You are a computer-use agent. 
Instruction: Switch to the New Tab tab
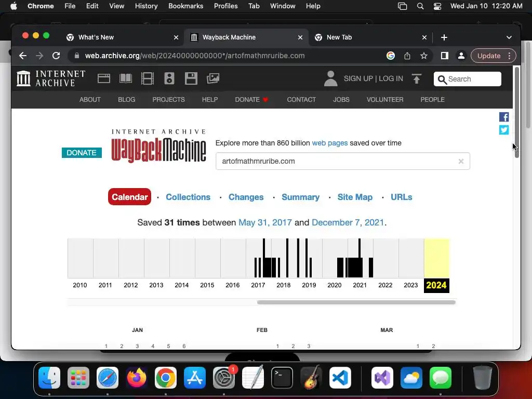pyautogui.click(x=370, y=37)
